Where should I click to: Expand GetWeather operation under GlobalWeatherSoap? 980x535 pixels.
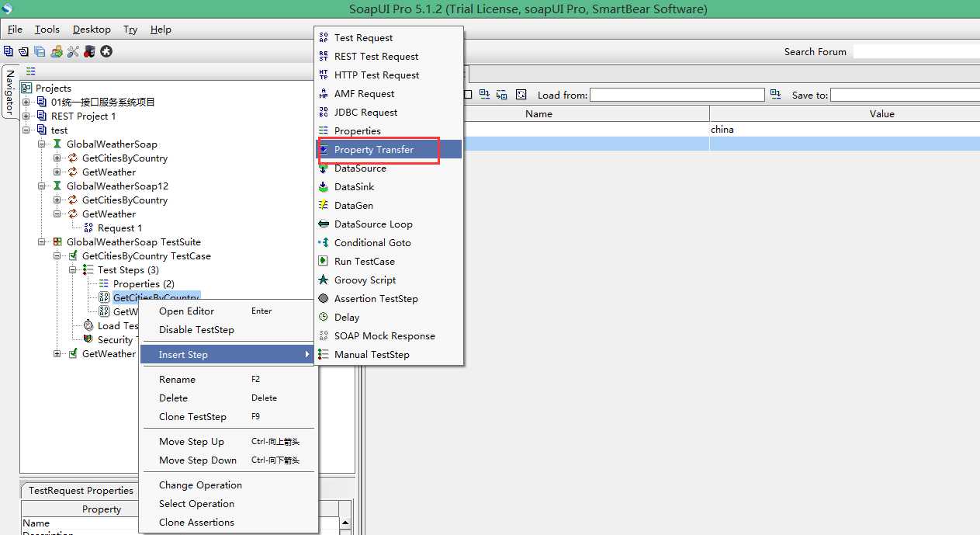click(x=57, y=172)
